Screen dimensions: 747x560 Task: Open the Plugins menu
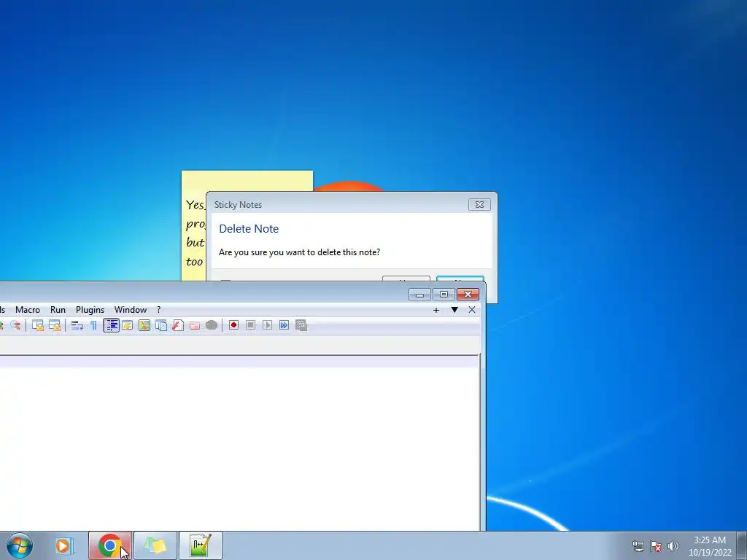[90, 309]
